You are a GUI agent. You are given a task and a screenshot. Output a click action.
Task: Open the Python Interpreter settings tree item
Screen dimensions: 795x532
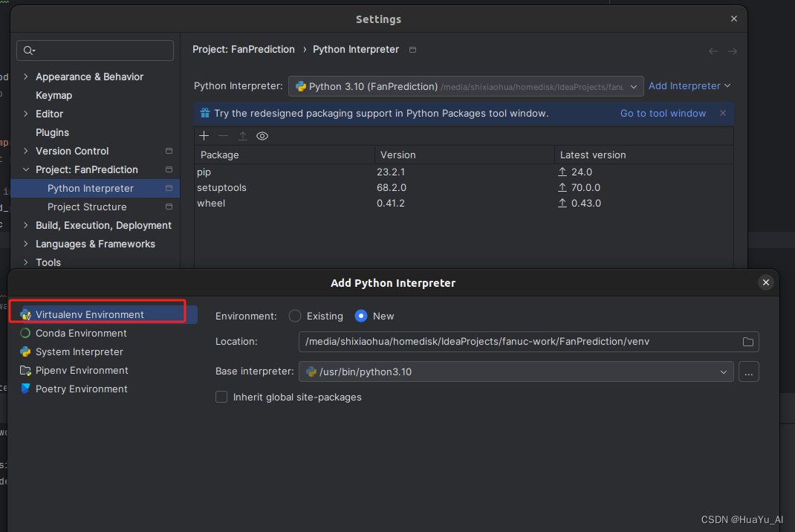(x=95, y=188)
